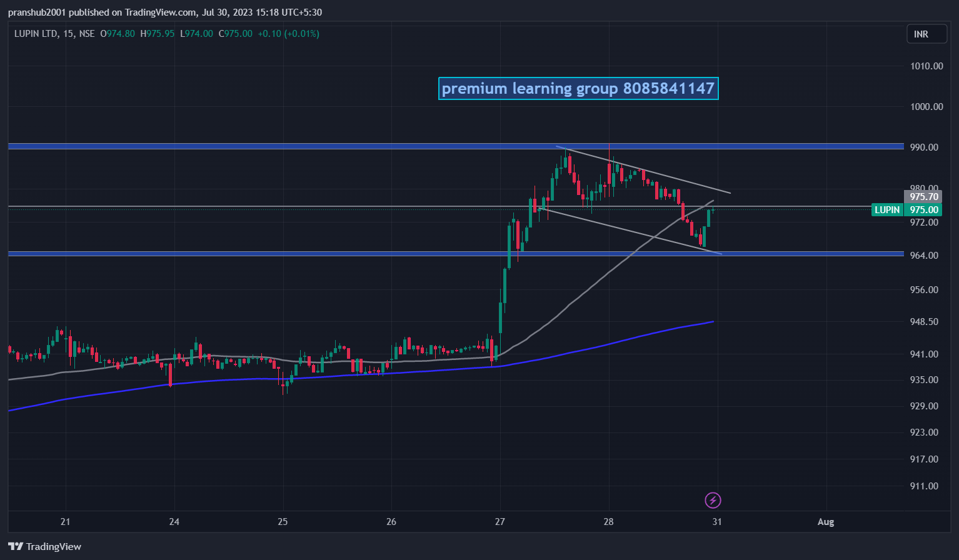Select the lower blue support line near 964
This screenshot has width=959, height=560.
pos(456,254)
